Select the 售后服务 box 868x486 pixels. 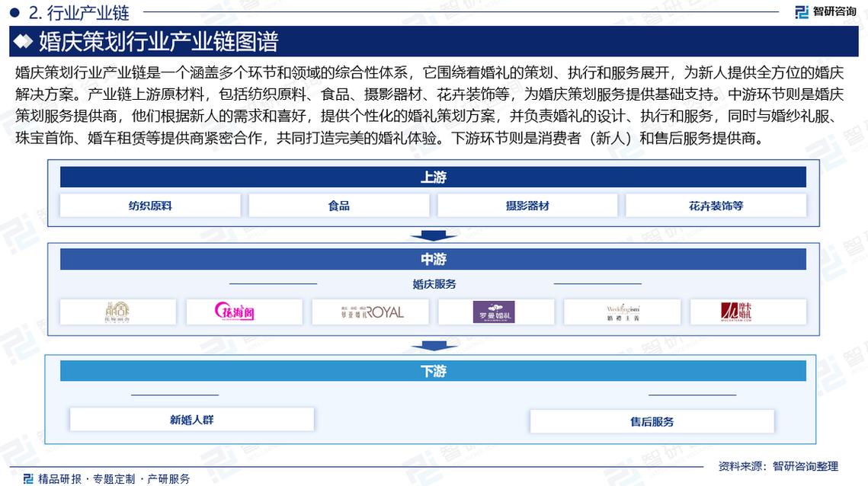click(652, 421)
